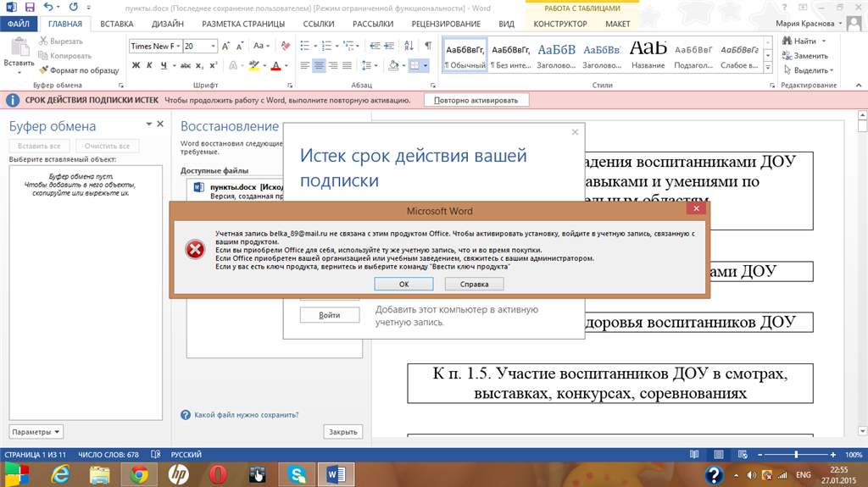Image resolution: width=868 pixels, height=487 pixels.
Task: Increase paragraph indent
Action: point(389,46)
